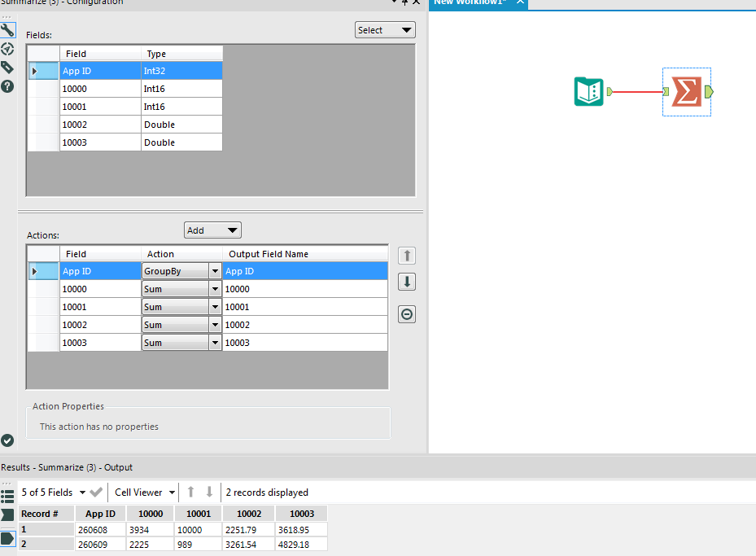Toggle the input anchor in Results sidebar
Screen dimensions: 756x556
tap(7, 515)
